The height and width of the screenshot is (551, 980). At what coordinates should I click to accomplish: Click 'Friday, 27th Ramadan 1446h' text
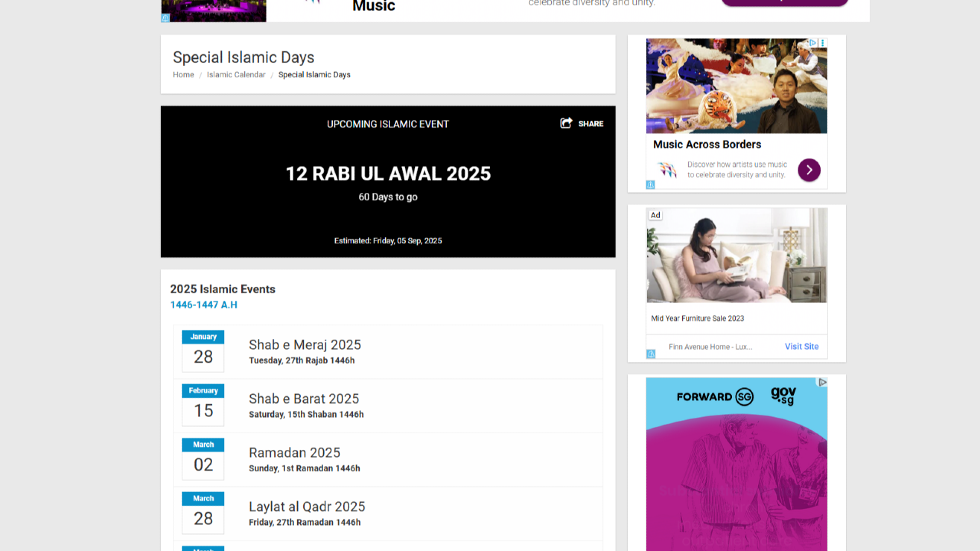(x=305, y=523)
